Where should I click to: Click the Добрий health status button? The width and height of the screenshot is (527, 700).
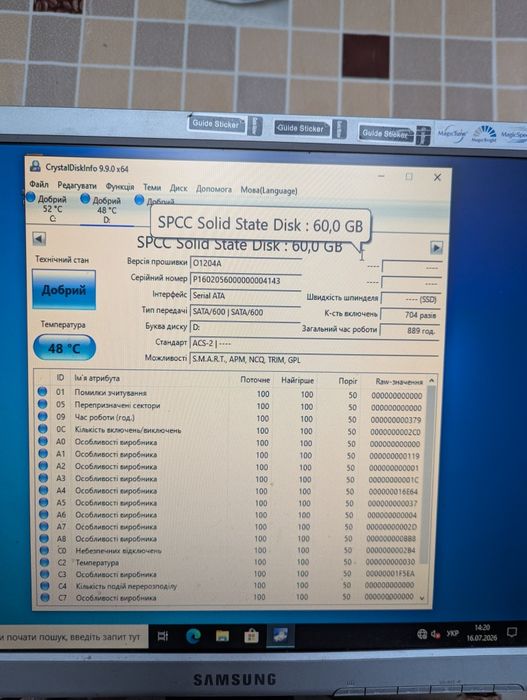tap(64, 290)
